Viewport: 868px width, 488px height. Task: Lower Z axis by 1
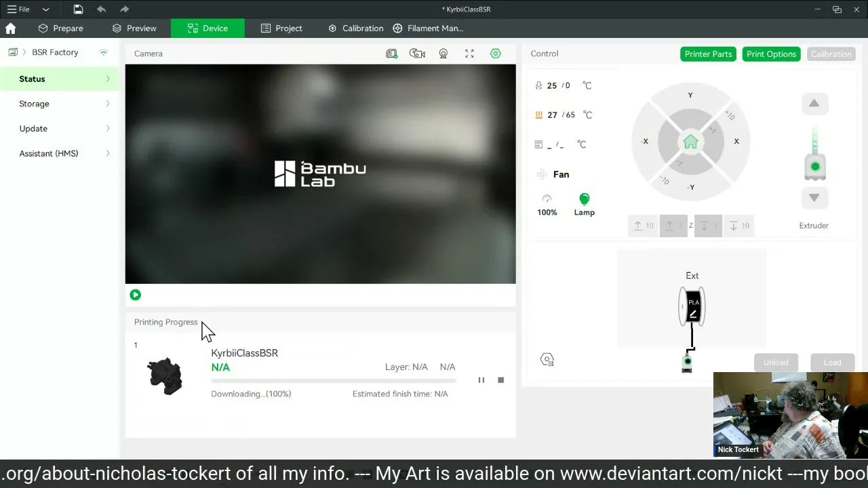[708, 226]
